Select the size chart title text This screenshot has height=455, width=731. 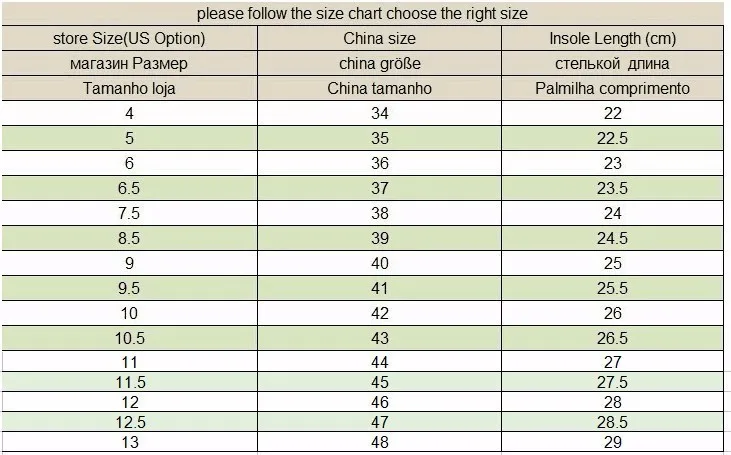(x=362, y=14)
